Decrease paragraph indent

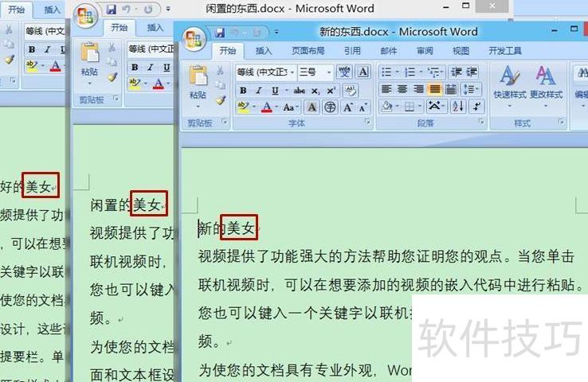click(457, 72)
